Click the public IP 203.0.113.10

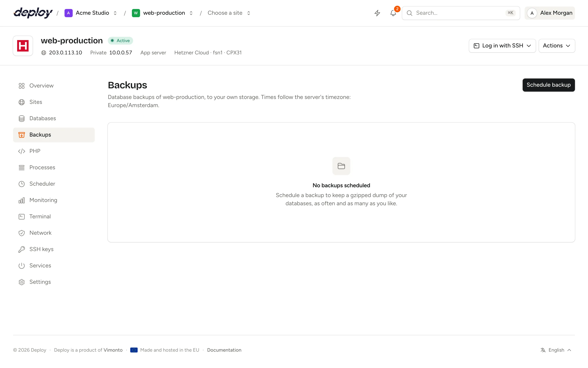tap(66, 53)
